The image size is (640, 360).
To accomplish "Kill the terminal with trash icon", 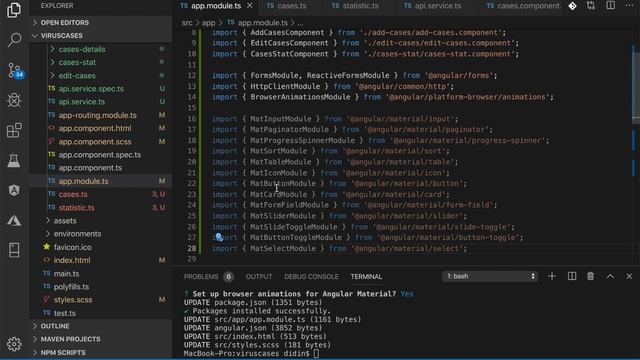I will coord(590,276).
